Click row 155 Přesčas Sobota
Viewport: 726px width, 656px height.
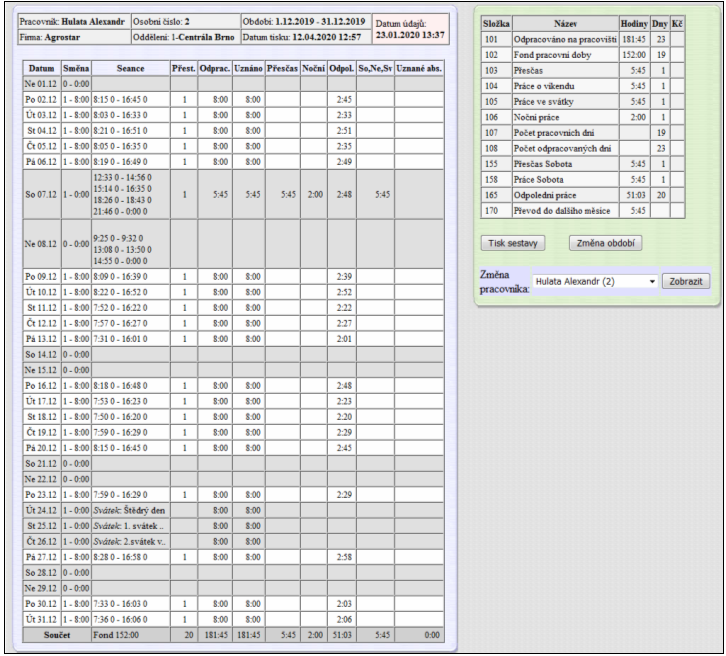pos(583,164)
